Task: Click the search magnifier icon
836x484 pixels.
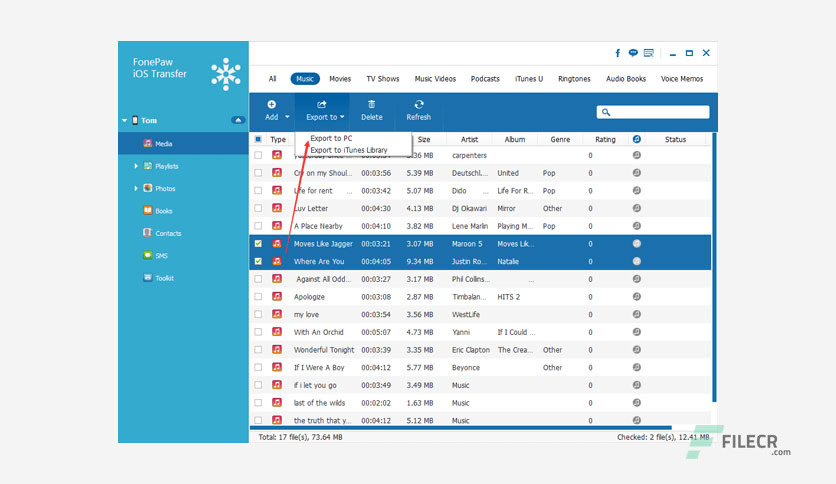Action: click(606, 112)
